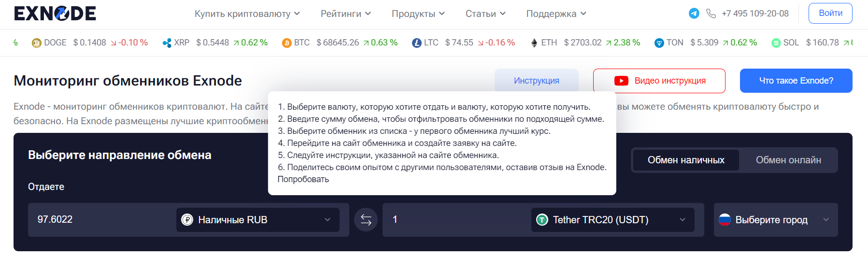Click the LTC coin icon in ticker

417,43
